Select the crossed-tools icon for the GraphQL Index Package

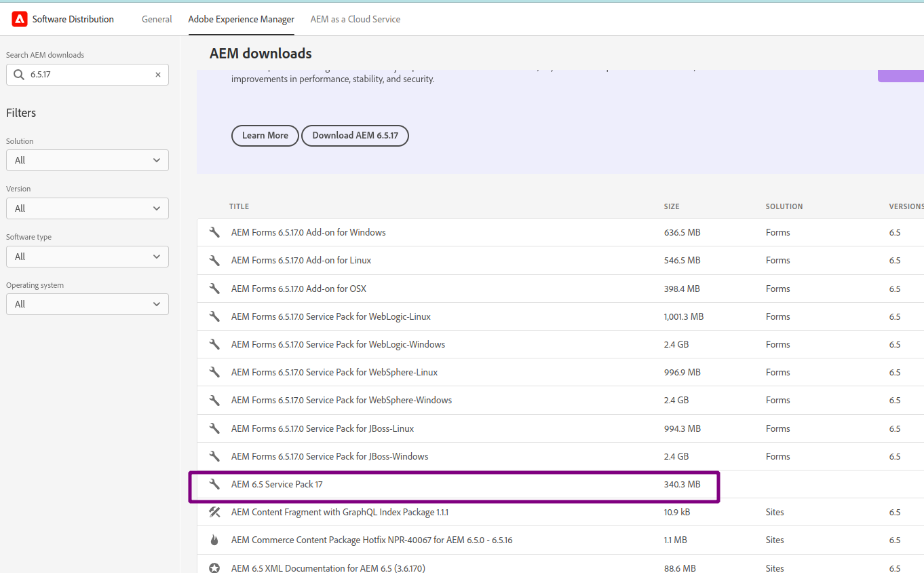(x=214, y=512)
